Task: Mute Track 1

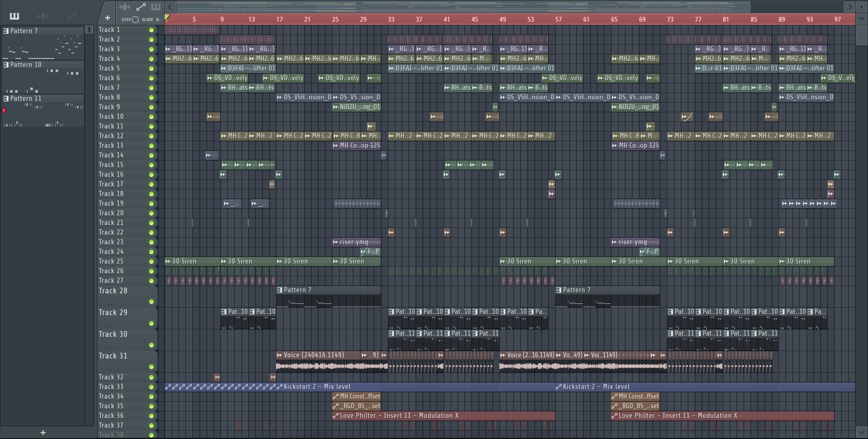Action: click(x=152, y=30)
